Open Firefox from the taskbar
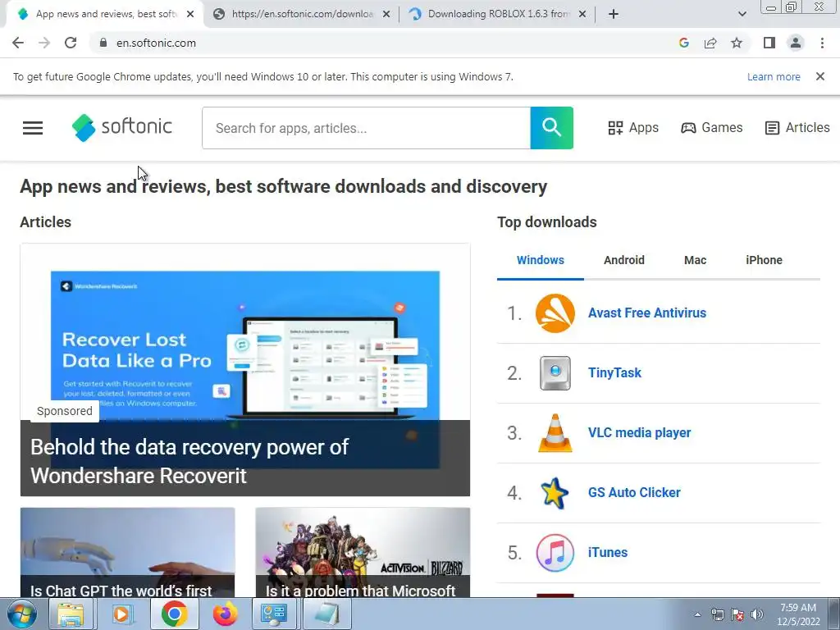The height and width of the screenshot is (630, 840). [225, 614]
